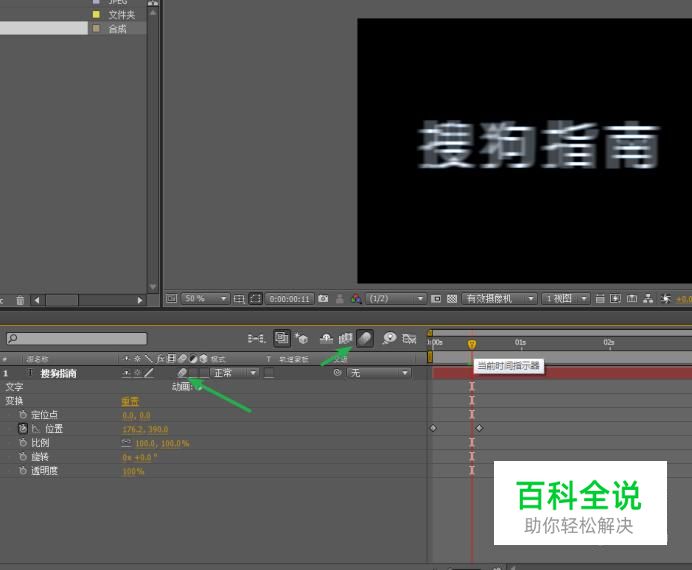Click the show last snapshot icon
This screenshot has width=692, height=570.
coord(339,299)
